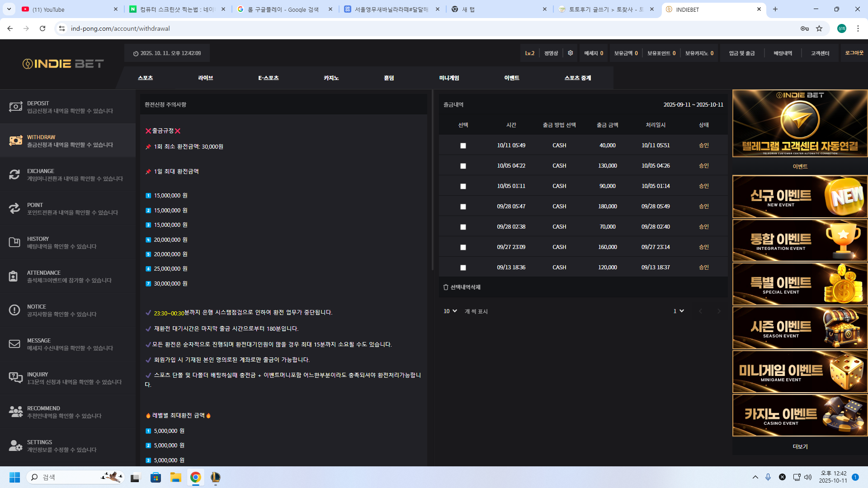This screenshot has width=868, height=488.
Task: Select the 미니게임 navigation menu
Action: 449,78
